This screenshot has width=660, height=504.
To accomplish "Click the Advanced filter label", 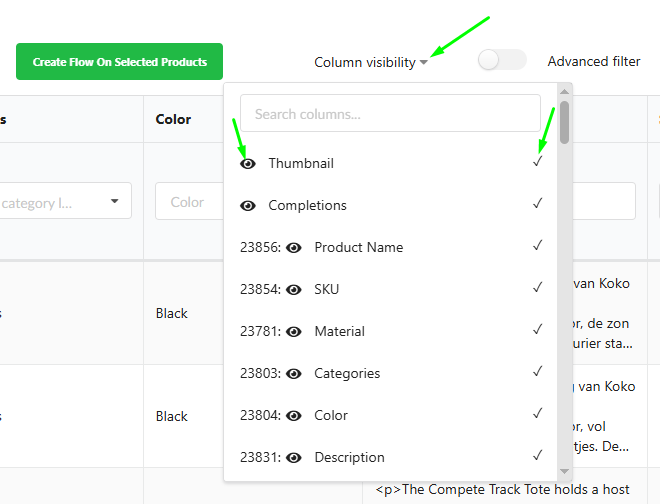I will pos(593,61).
